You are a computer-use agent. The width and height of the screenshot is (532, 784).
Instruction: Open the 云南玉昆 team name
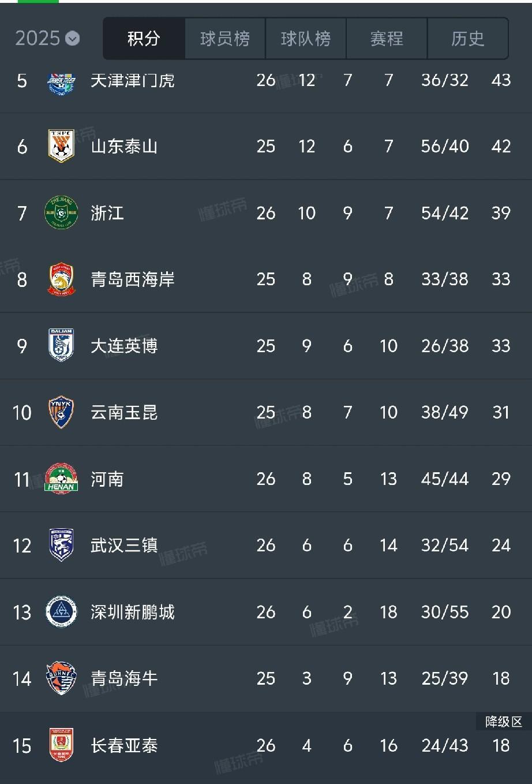point(124,412)
